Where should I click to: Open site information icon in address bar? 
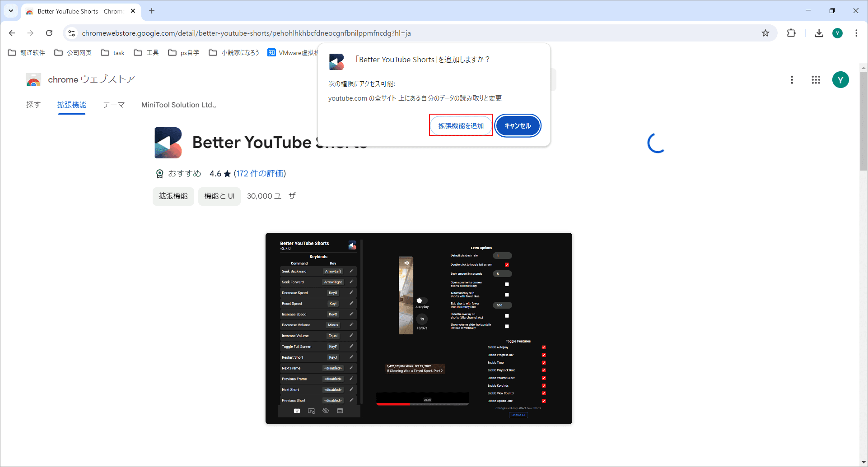pyautogui.click(x=71, y=33)
